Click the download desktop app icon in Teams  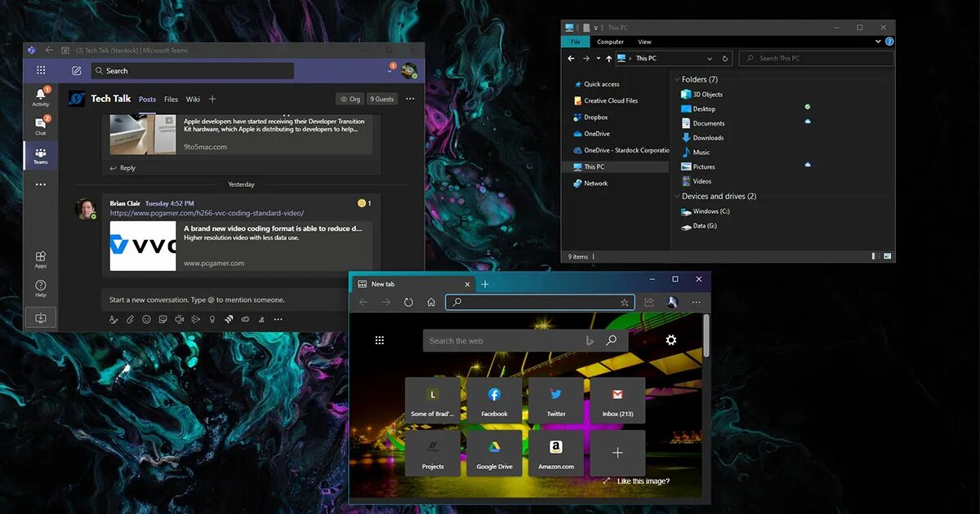tap(41, 317)
